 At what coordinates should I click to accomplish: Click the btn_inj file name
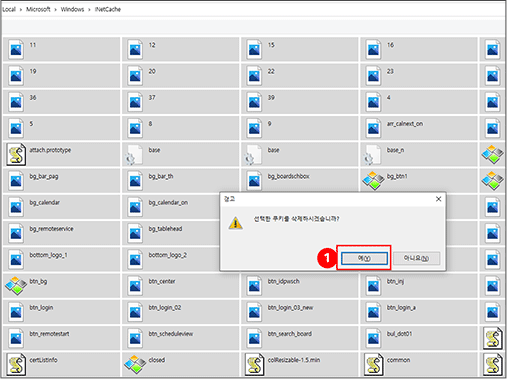click(395, 281)
